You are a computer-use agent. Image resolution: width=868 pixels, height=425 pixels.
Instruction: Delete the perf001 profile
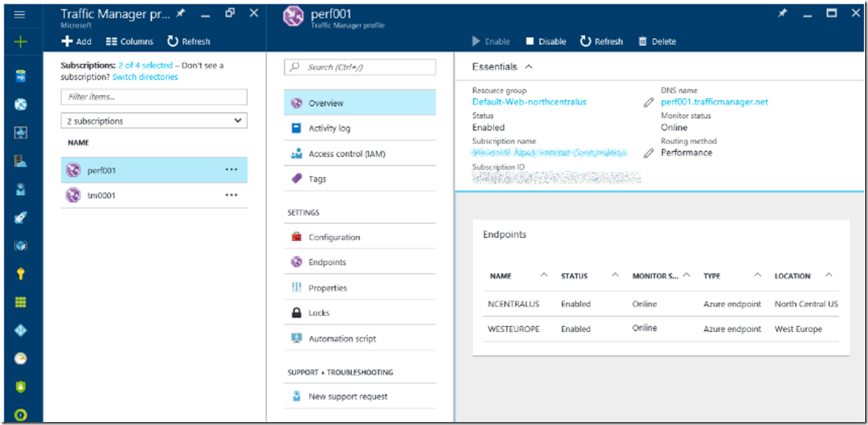pos(657,42)
